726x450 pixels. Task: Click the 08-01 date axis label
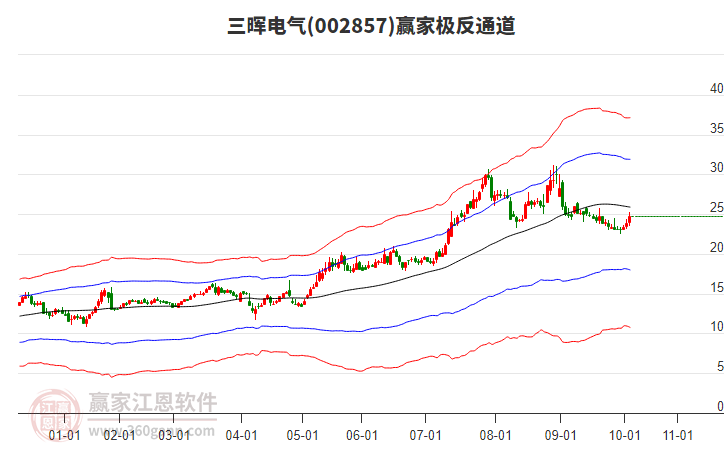[495, 435]
